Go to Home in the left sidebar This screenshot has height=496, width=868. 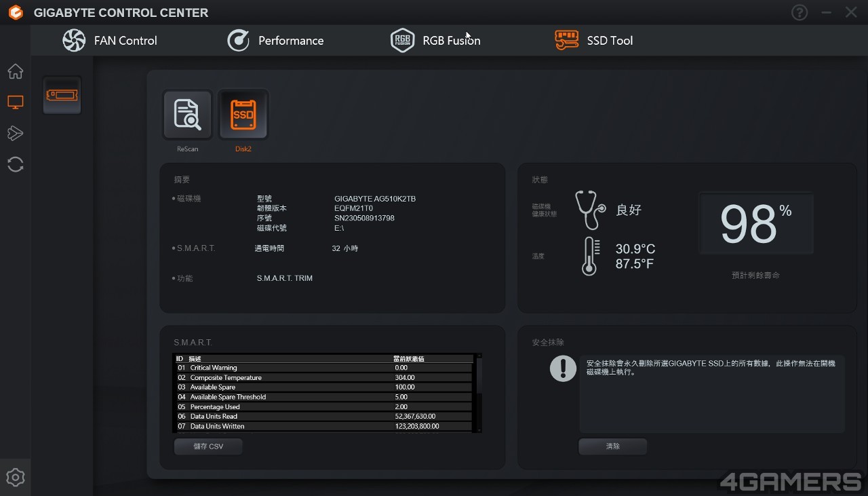pyautogui.click(x=15, y=71)
